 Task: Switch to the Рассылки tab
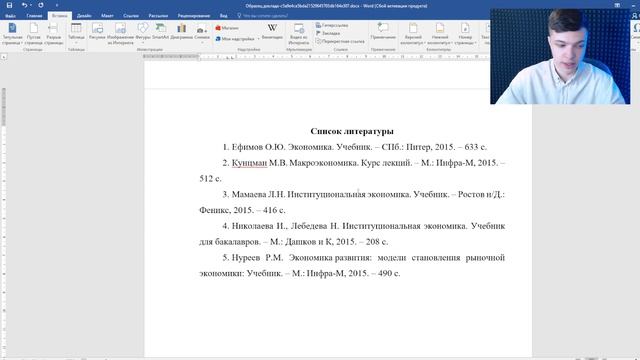coord(158,16)
